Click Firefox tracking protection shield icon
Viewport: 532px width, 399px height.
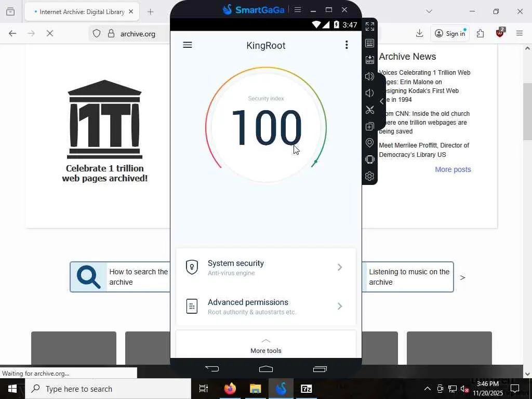click(x=97, y=33)
